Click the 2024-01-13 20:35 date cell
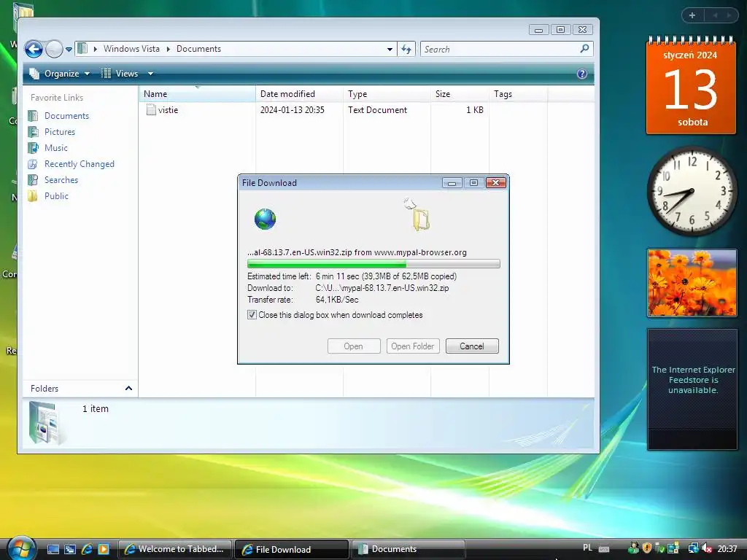The height and width of the screenshot is (560, 747). 292,110
